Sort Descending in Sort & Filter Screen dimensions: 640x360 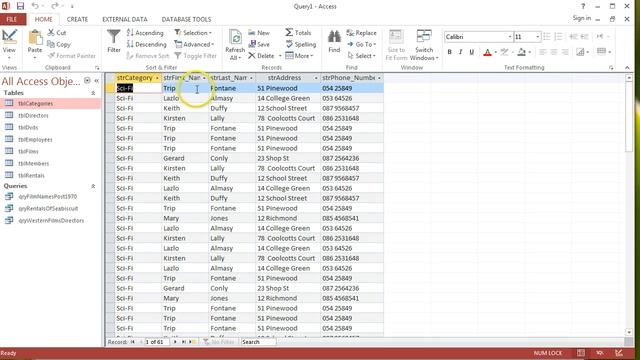tap(147, 44)
